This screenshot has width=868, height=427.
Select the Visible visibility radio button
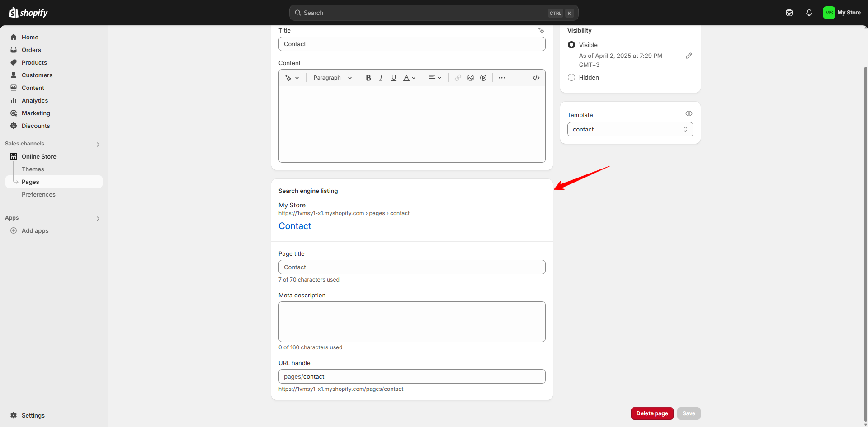click(x=571, y=45)
